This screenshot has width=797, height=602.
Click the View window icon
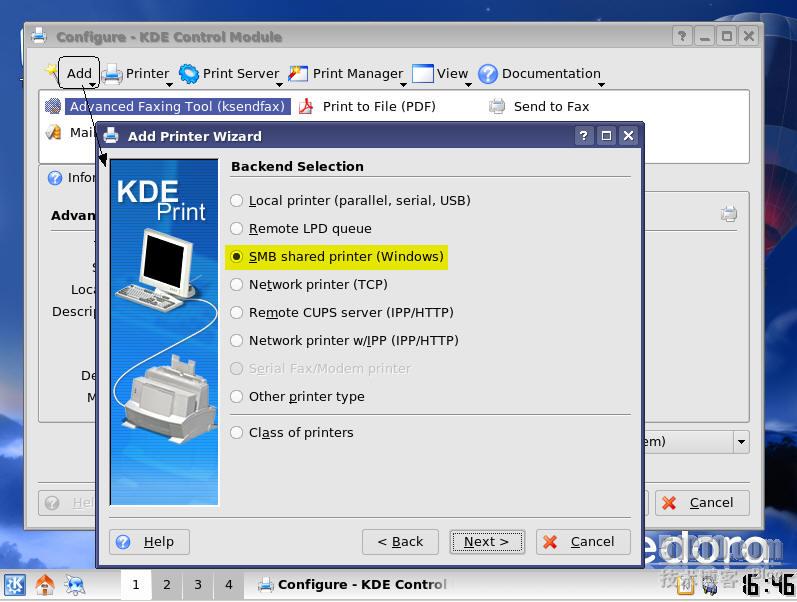coord(422,74)
